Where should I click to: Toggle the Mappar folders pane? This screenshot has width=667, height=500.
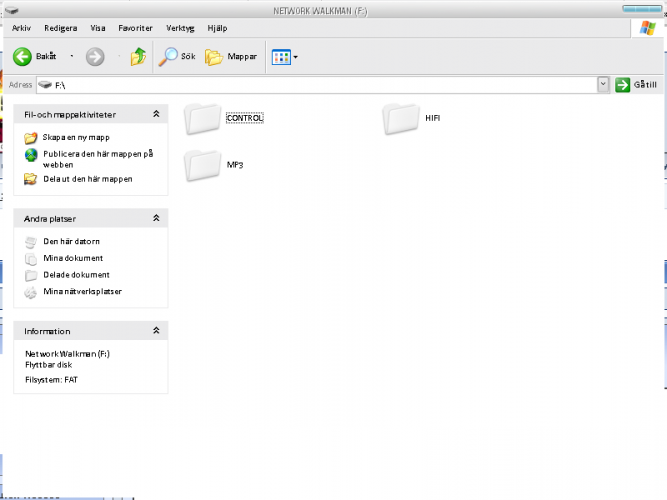click(x=231, y=57)
